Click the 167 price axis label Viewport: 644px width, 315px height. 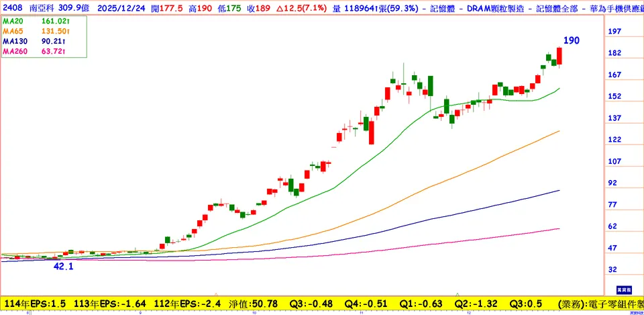614,75
